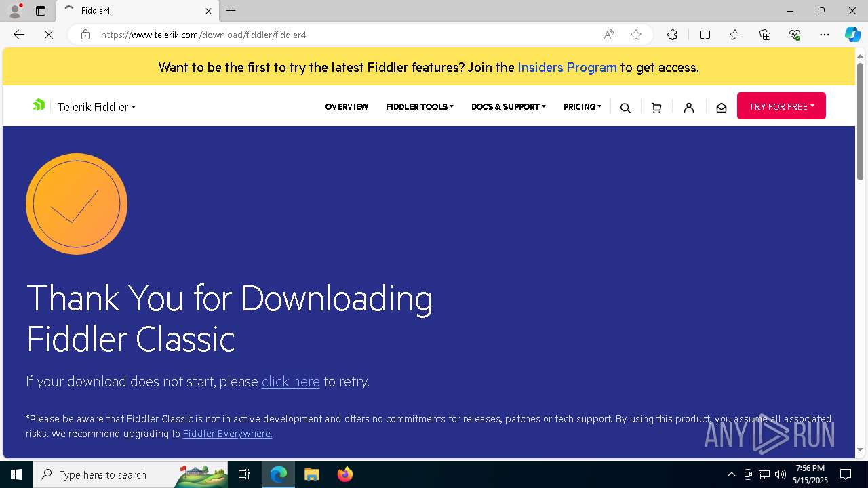Show hidden tray icons
The image size is (868, 488).
coord(732,474)
